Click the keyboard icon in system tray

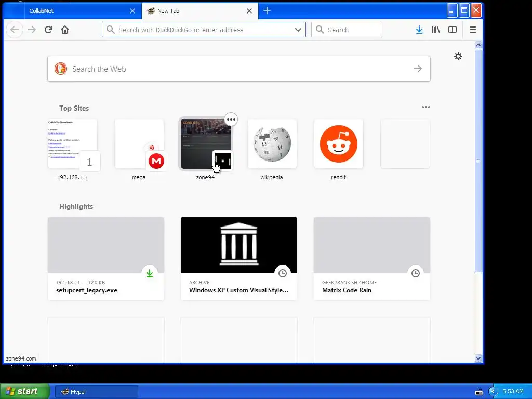(x=478, y=392)
